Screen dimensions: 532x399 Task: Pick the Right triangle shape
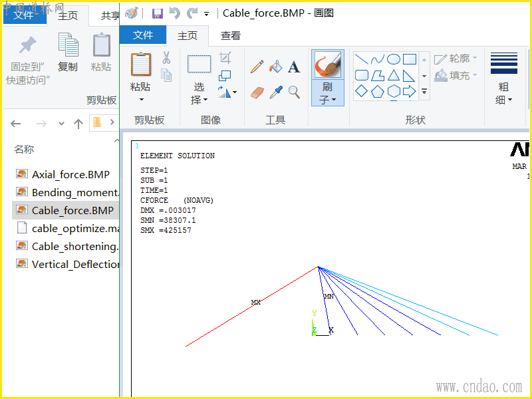[409, 76]
